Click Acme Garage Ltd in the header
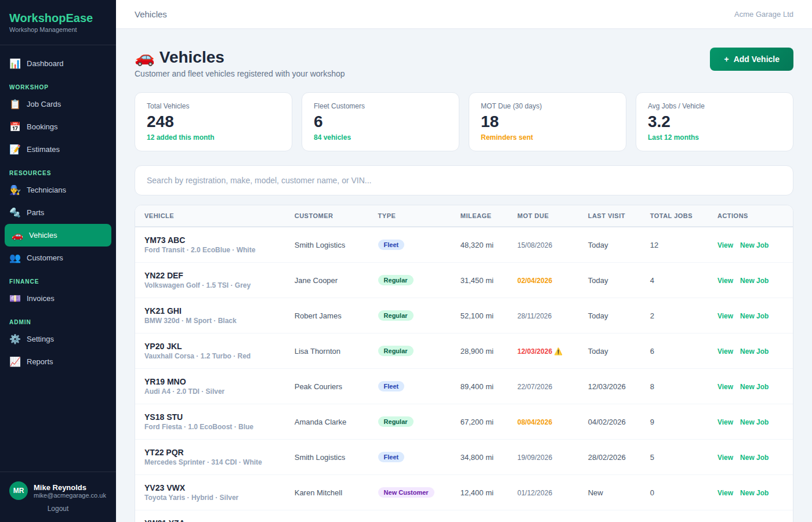812x522 pixels. click(763, 14)
